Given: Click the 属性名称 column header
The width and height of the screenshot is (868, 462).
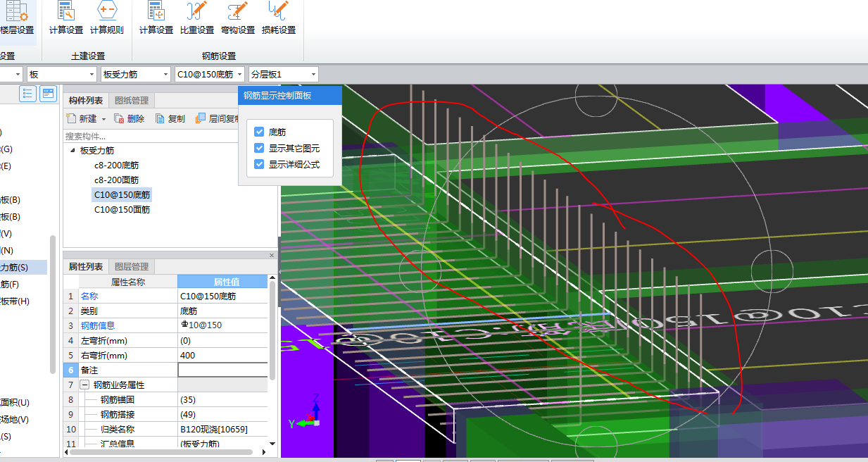Looking at the screenshot, I should tap(128, 282).
